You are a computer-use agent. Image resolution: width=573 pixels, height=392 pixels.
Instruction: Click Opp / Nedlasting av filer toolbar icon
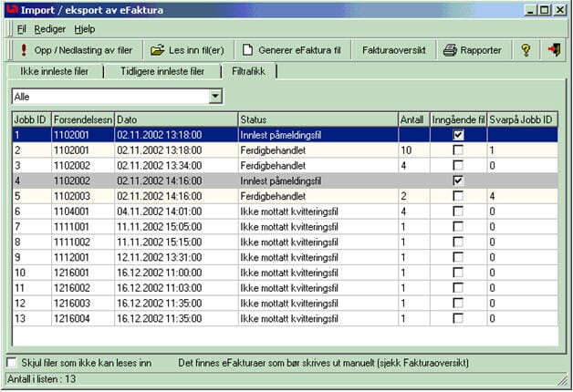click(x=22, y=50)
